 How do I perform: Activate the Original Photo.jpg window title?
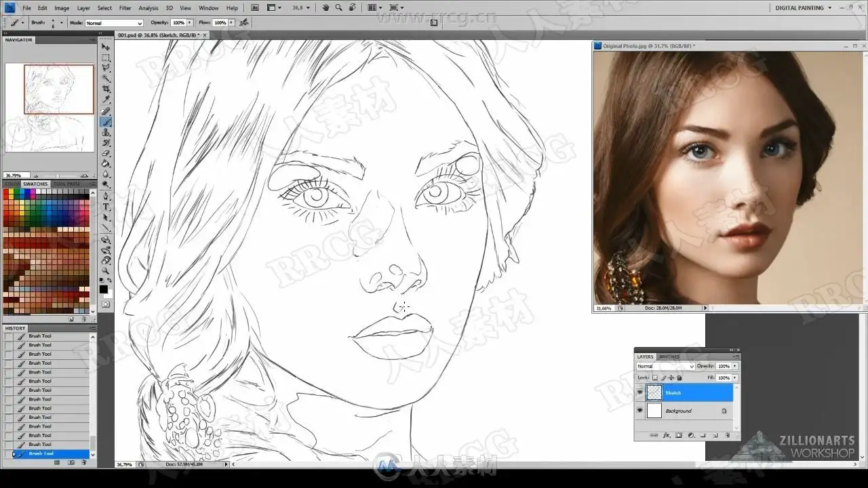[x=644, y=46]
